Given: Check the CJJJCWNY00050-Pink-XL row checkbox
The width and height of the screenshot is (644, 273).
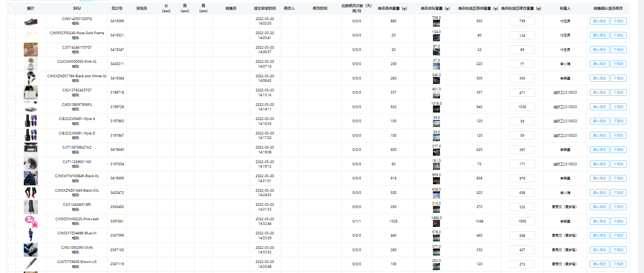Looking at the screenshot, I should point(10,66).
